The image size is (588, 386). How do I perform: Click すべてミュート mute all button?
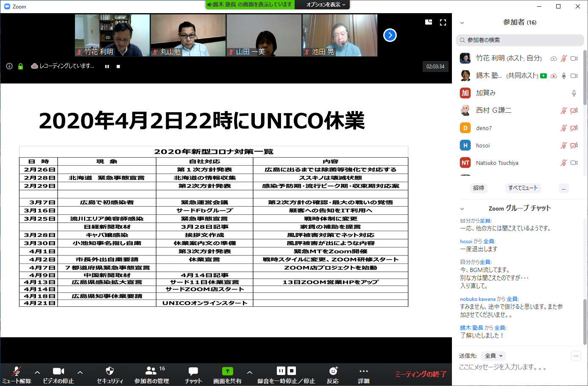coord(523,188)
